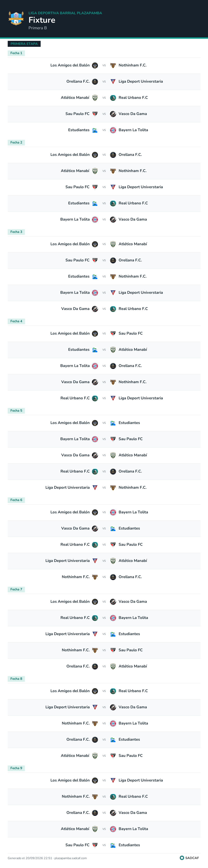
Task: Click Sau Paulo FC crest in Fecha 2
Action: pos(95,187)
